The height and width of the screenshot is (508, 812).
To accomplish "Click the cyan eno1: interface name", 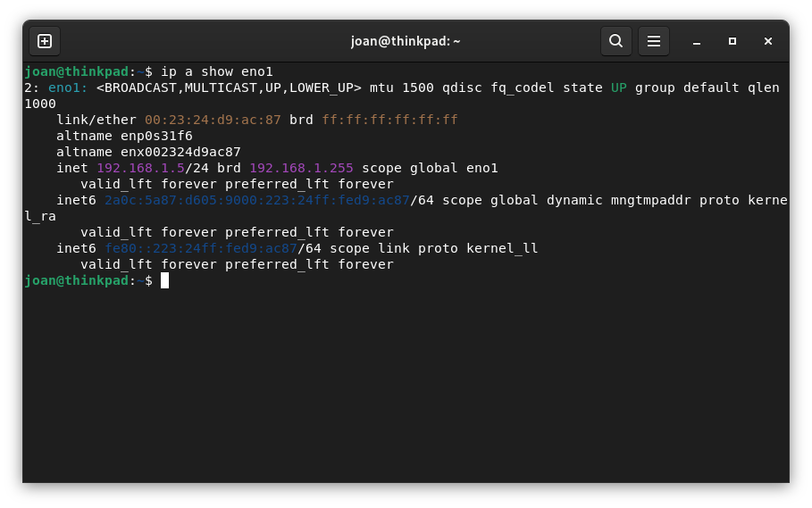I will pyautogui.click(x=68, y=87).
